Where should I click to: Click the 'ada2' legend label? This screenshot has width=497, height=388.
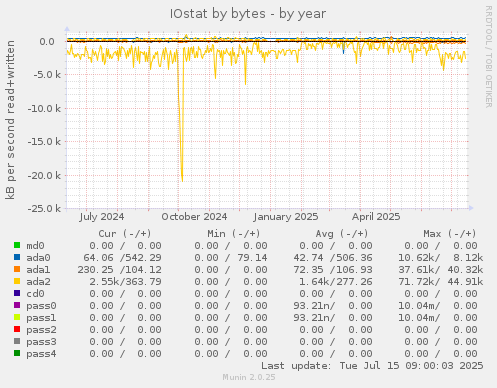pyautogui.click(x=38, y=282)
